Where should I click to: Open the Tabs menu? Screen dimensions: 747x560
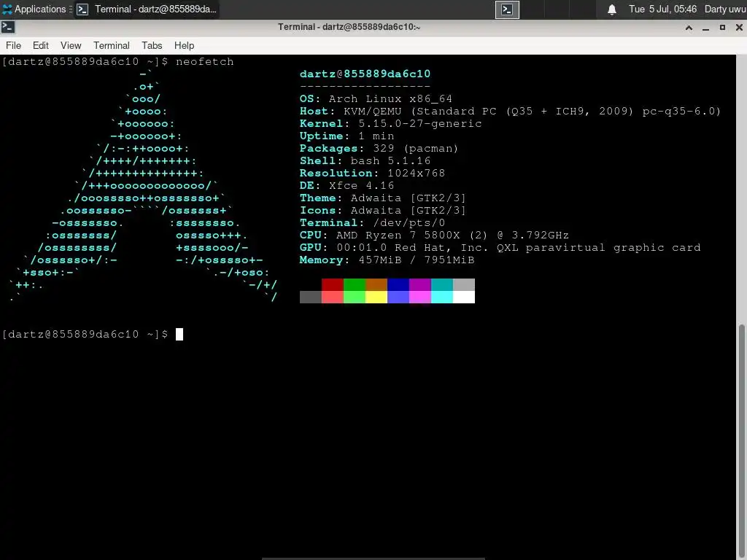click(152, 45)
